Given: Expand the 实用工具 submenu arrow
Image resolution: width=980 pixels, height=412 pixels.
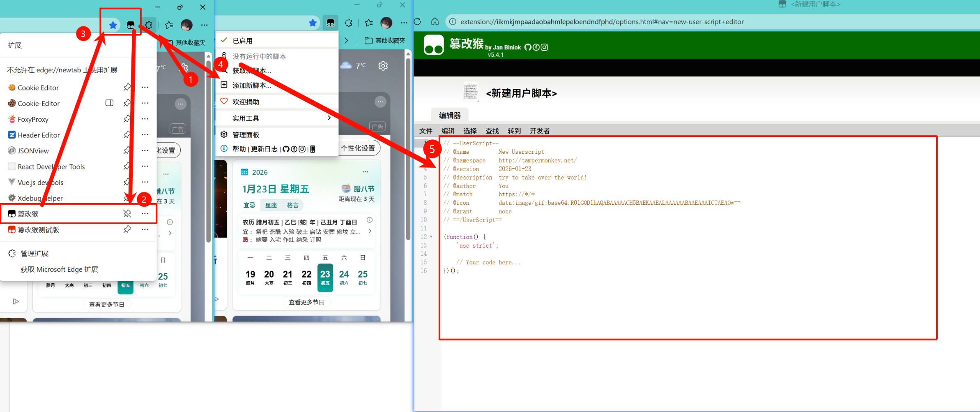Looking at the screenshot, I should point(329,118).
